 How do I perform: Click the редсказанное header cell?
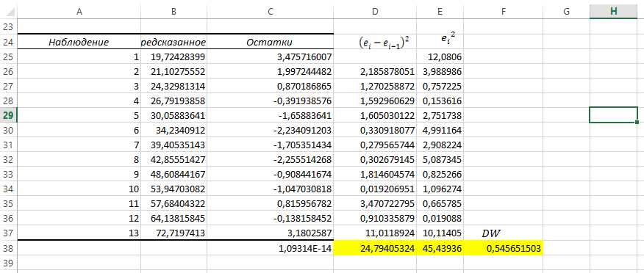173,41
